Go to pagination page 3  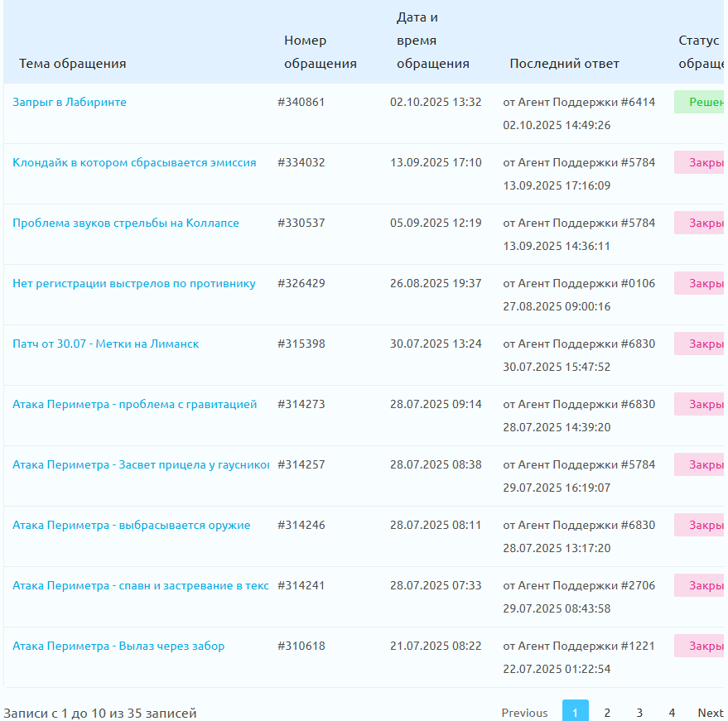639,713
